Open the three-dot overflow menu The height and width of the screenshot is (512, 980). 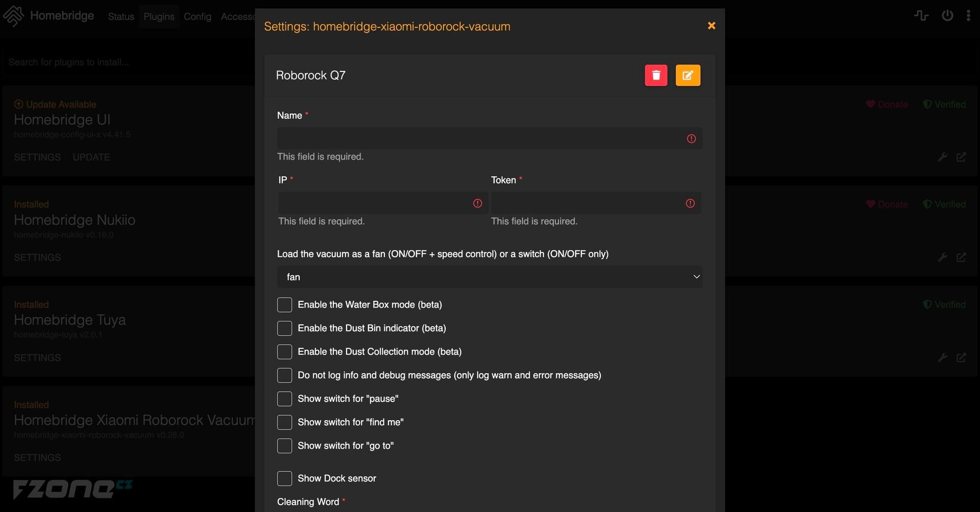tap(968, 16)
